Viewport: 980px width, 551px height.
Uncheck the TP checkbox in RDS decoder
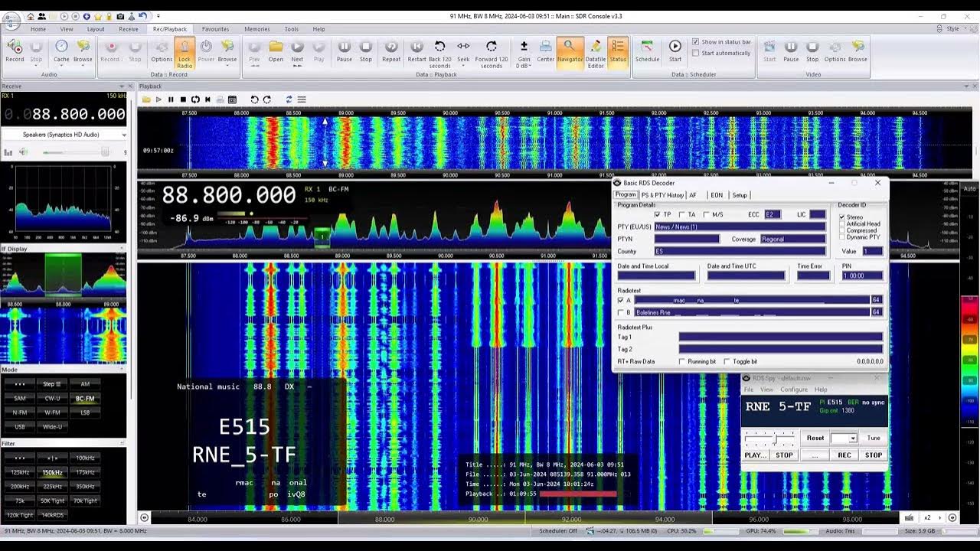click(x=658, y=215)
